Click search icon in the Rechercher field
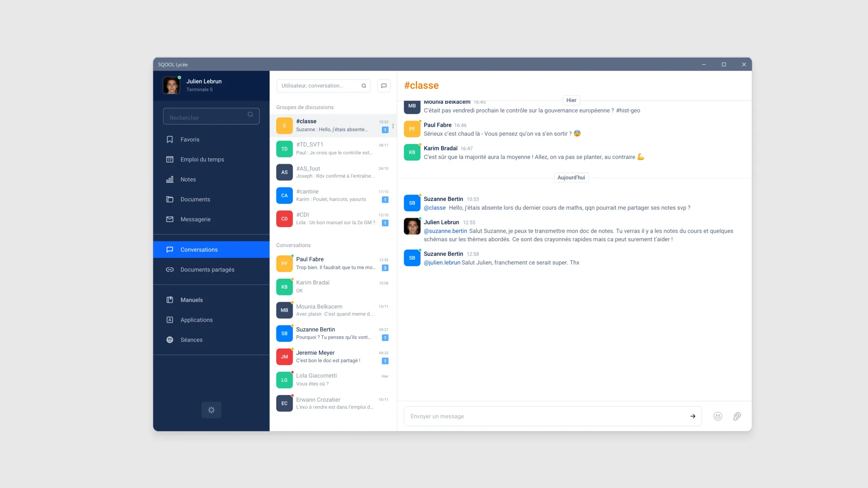This screenshot has height=488, width=868. coord(250,115)
